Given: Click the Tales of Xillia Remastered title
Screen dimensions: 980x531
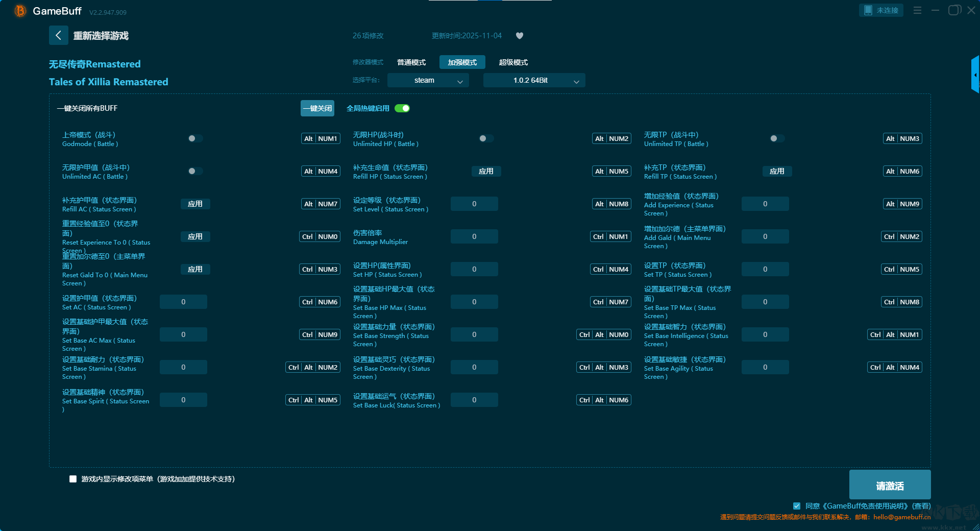Looking at the screenshot, I should [x=109, y=82].
